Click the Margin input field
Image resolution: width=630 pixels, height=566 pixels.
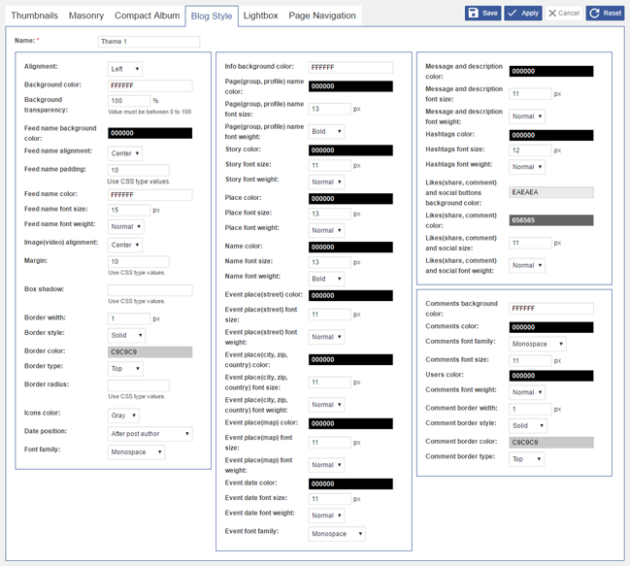pyautogui.click(x=138, y=262)
